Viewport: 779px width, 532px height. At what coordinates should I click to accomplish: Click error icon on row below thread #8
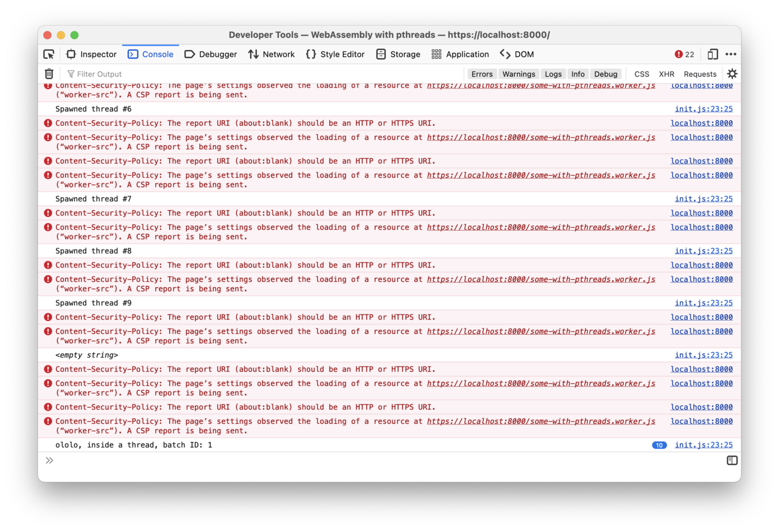pos(48,265)
